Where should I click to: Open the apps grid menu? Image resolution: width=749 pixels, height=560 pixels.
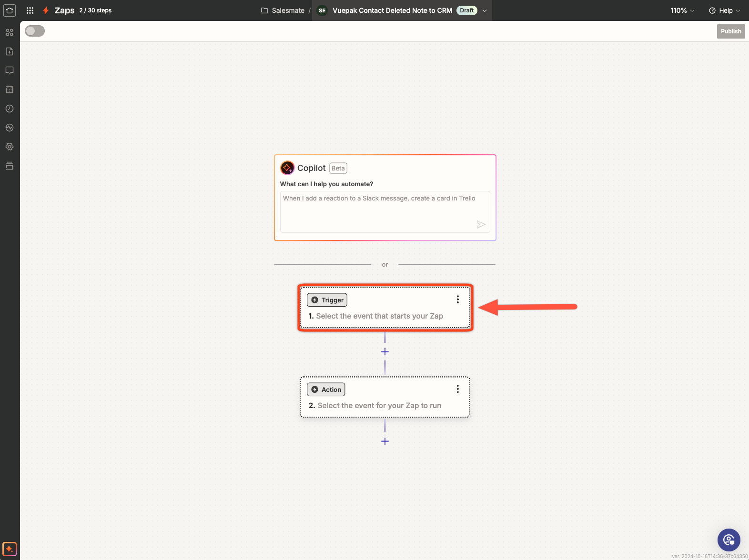(30, 10)
